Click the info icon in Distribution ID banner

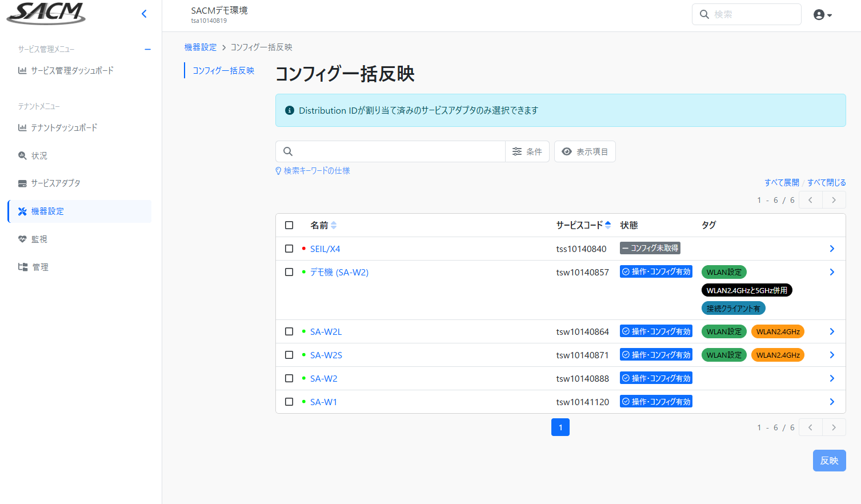[x=290, y=110]
